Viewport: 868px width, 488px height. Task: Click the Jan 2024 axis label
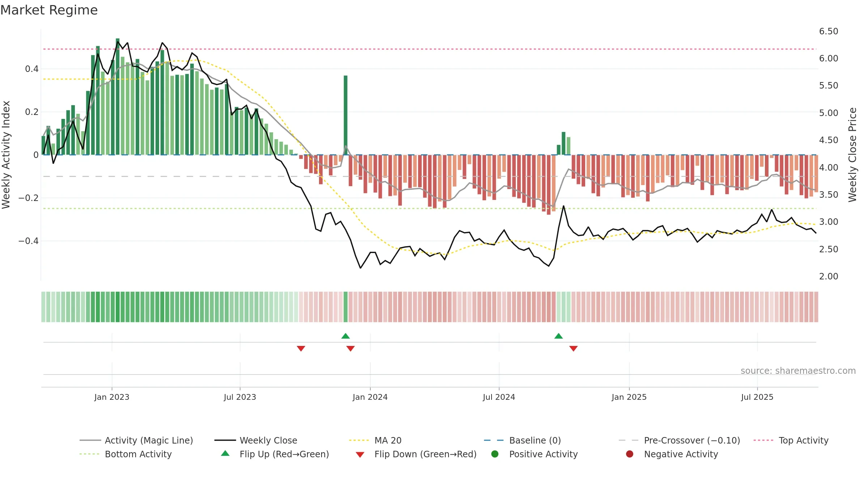tap(370, 397)
